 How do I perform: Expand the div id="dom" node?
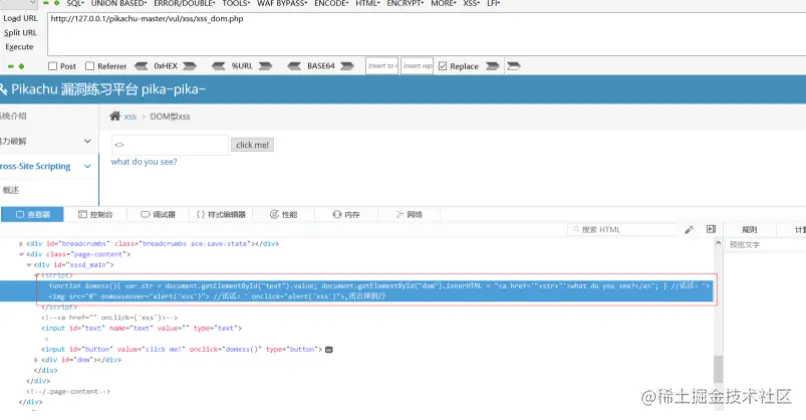36,360
